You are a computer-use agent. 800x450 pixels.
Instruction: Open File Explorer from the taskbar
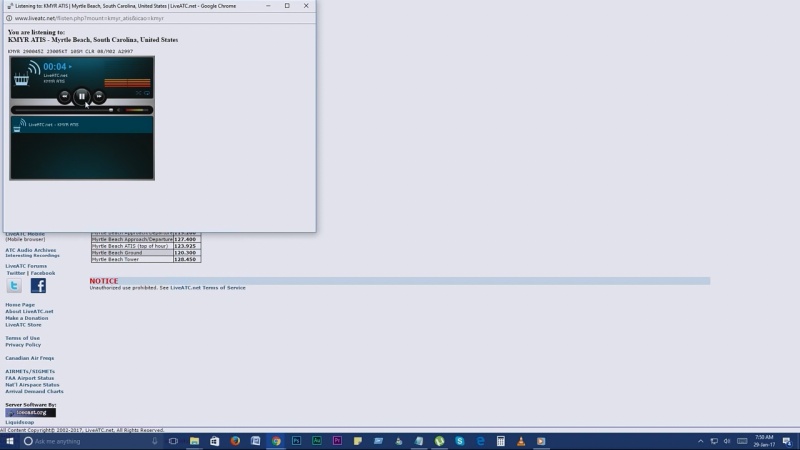tap(194, 441)
